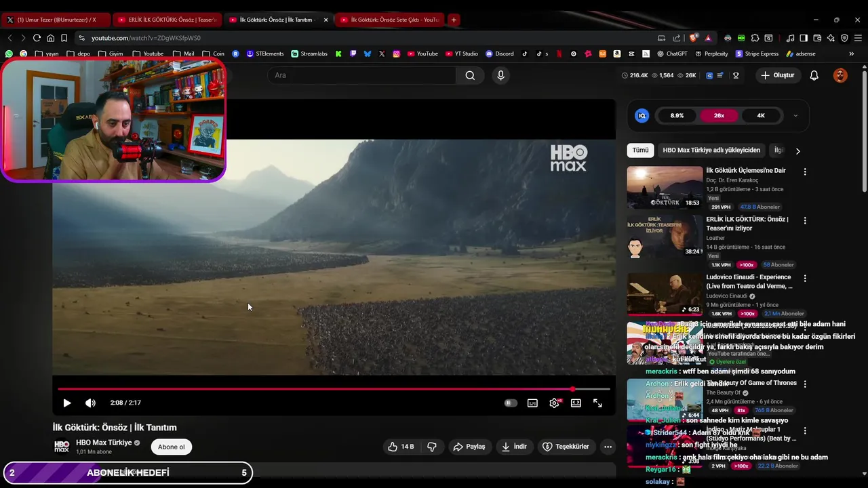Switch to İlk Göktürk: Önsöz Sete Çıktı tab
The width and height of the screenshot is (868, 488).
(x=389, y=20)
